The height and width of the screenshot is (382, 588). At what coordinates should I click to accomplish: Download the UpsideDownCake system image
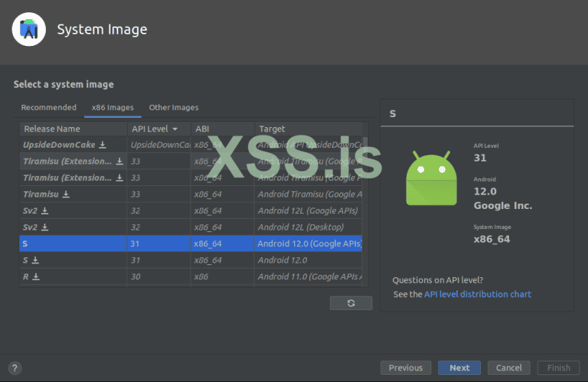[x=103, y=145]
